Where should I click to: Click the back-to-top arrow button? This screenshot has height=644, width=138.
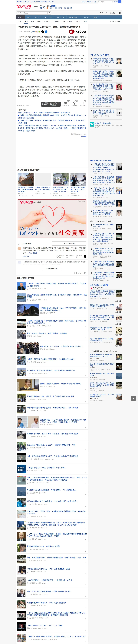pos(133,398)
